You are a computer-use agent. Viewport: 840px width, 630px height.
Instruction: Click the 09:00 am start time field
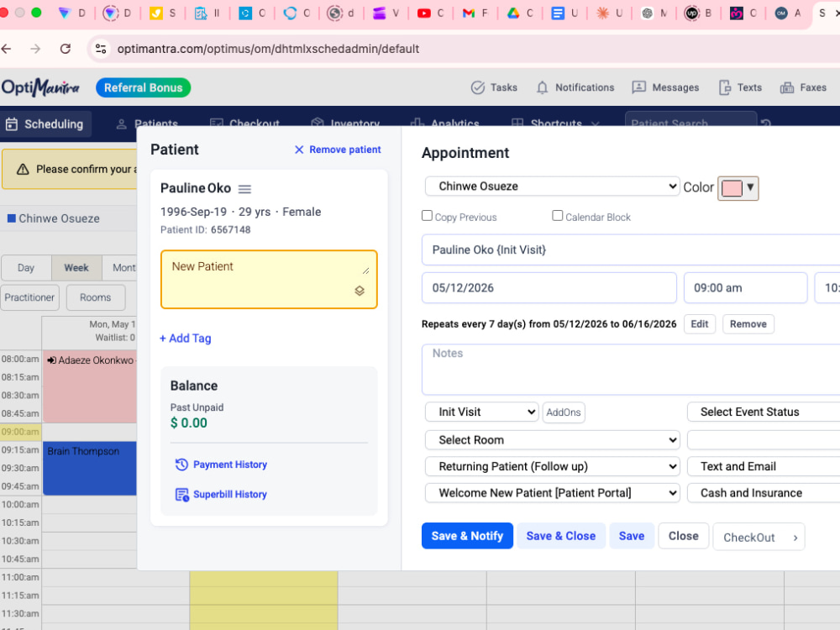tap(745, 288)
